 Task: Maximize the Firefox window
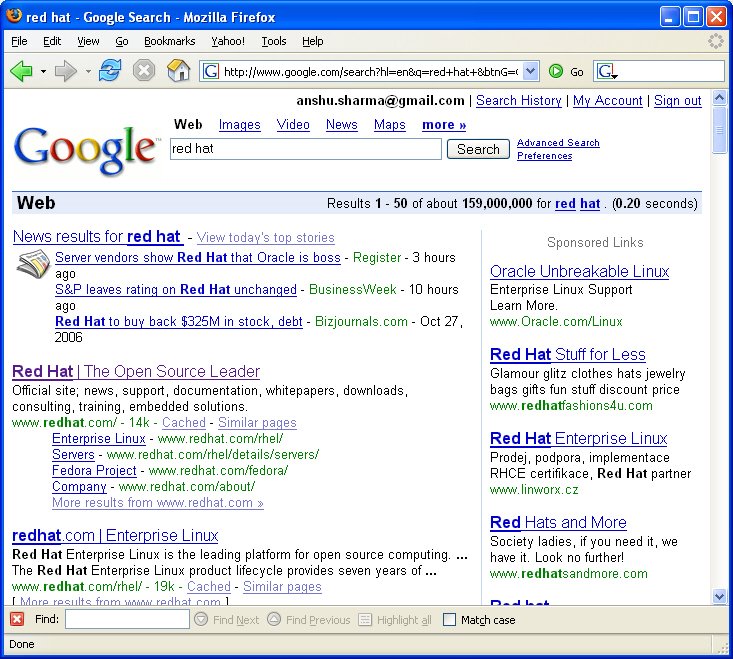[693, 17]
